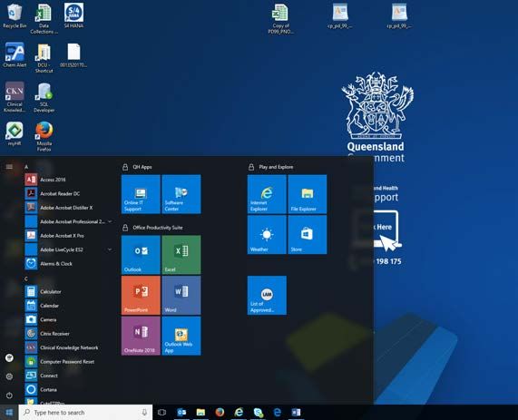Click the Type here to search box
Image resolution: width=518 pixels, height=420 pixels.
tap(86, 413)
